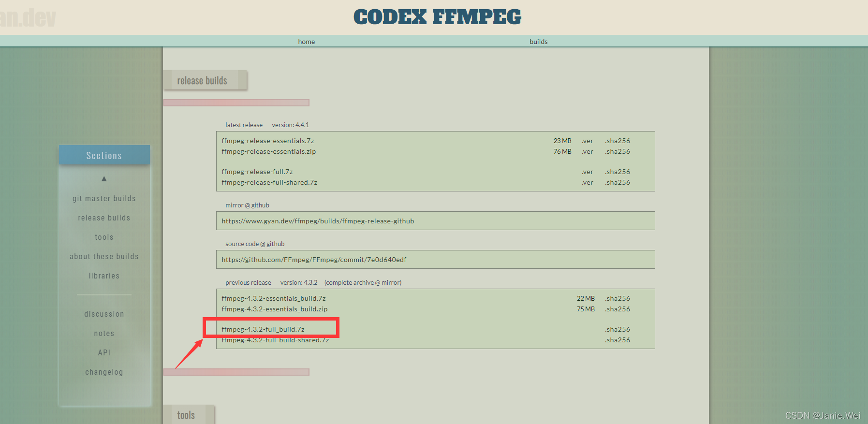Open .sha256 for 4.3.2-essentials_build.zip
Screen dimensions: 868x424
(618, 309)
